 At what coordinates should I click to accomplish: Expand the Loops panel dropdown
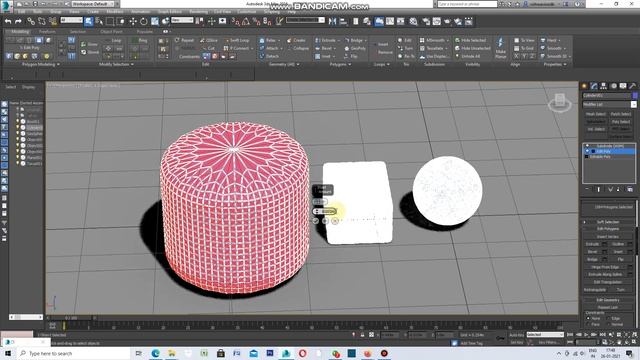[381, 64]
